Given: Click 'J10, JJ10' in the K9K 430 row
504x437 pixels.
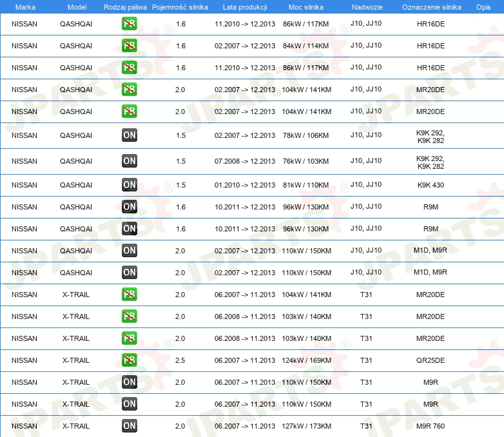Looking at the screenshot, I should click(x=366, y=184).
